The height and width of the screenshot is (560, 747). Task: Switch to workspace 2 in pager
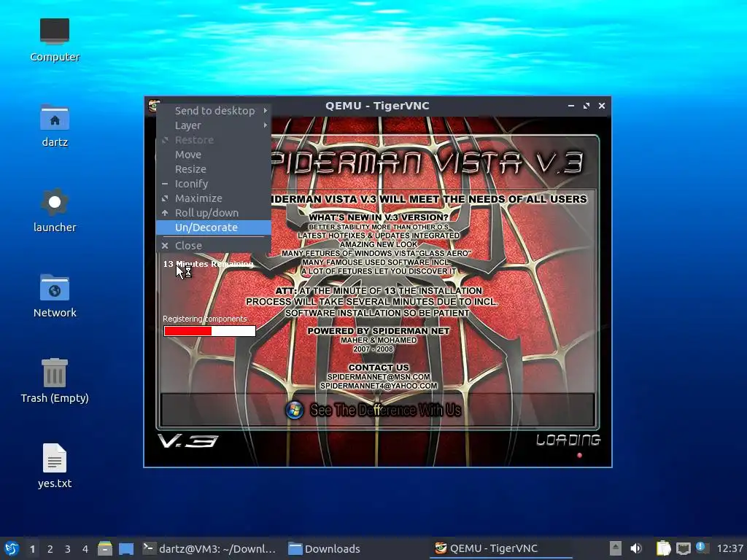point(50,549)
